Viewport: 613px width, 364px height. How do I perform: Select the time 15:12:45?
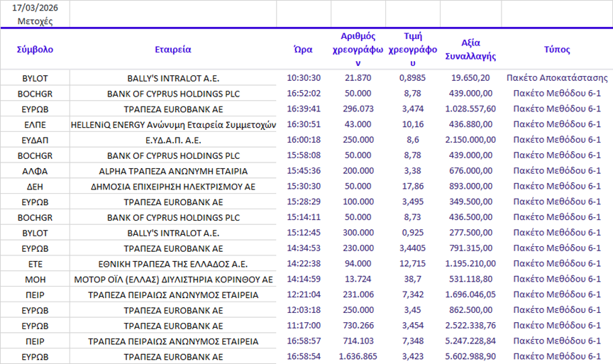(304, 233)
